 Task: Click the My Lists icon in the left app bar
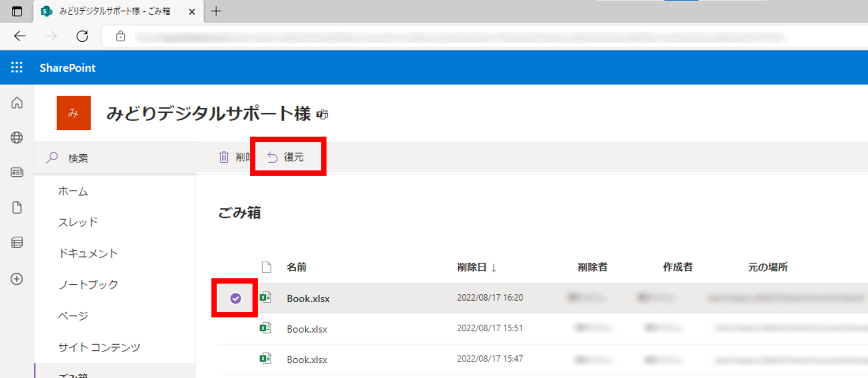[x=16, y=242]
